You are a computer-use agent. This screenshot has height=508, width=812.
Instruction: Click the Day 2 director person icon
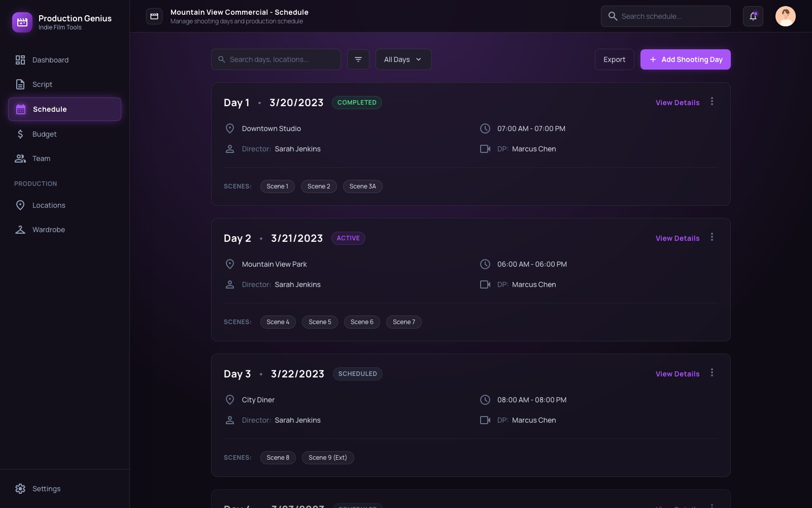pos(230,284)
